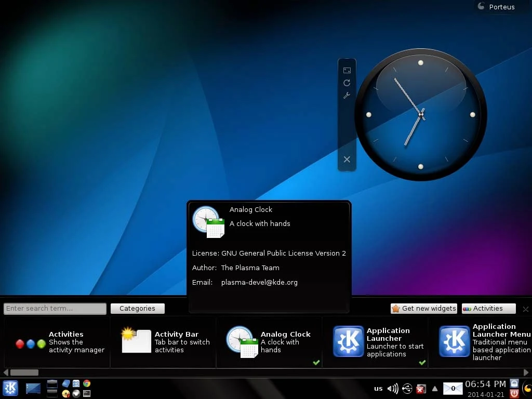This screenshot has width=532, height=399.
Task: Click the widget list scrollbar thumb
Action: [24, 373]
